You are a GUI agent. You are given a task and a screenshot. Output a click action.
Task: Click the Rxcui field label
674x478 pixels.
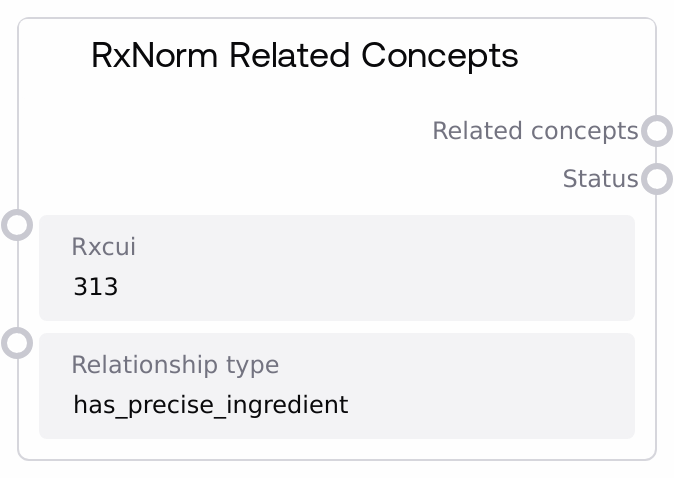tap(103, 246)
